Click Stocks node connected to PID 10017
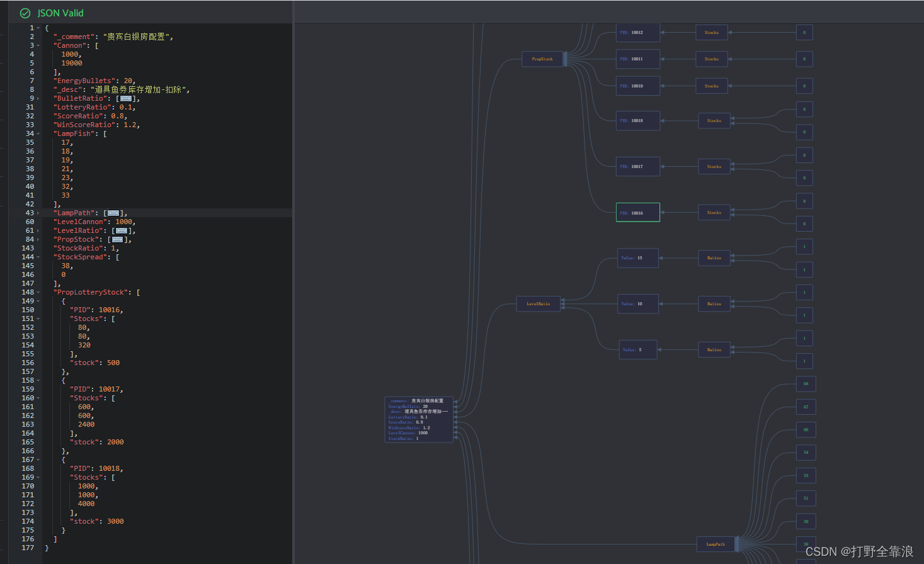The height and width of the screenshot is (564, 924). point(714,167)
